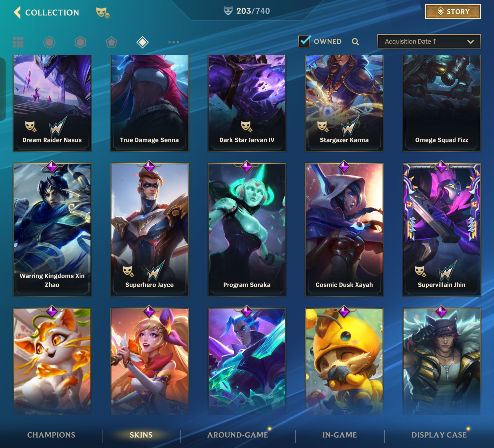The height and width of the screenshot is (448, 494).
Task: Open the skin search magnifier
Action: click(x=355, y=42)
